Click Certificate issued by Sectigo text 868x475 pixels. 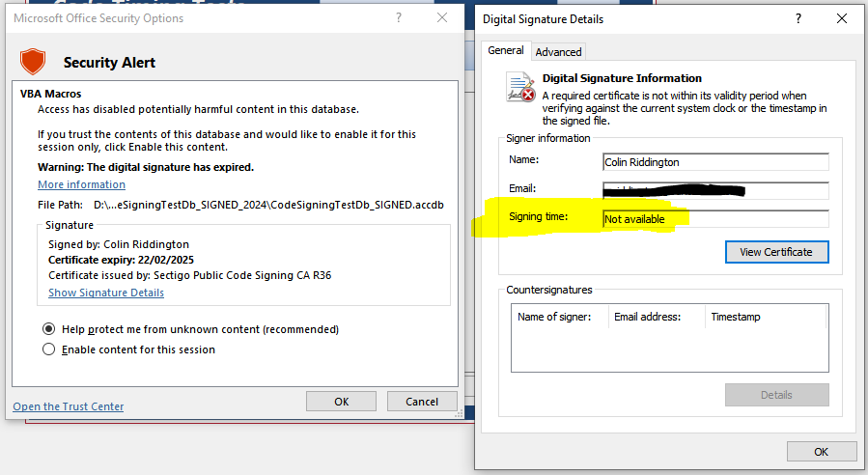coord(190,275)
